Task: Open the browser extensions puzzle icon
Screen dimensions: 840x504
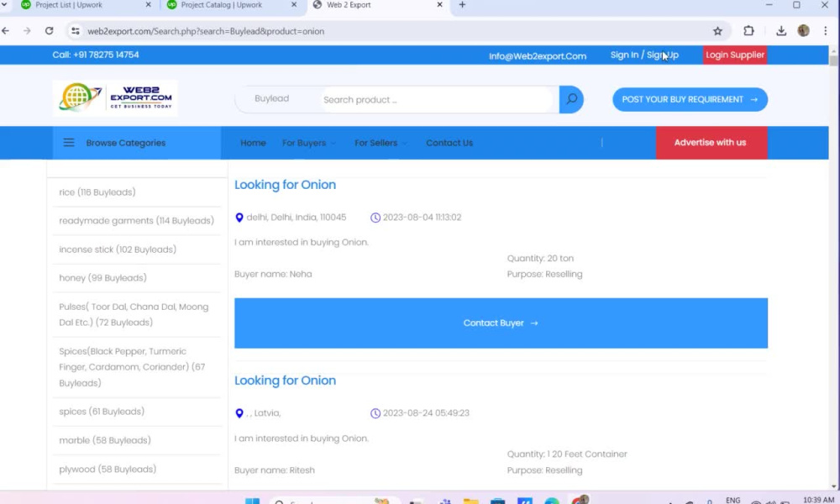Action: tap(748, 31)
